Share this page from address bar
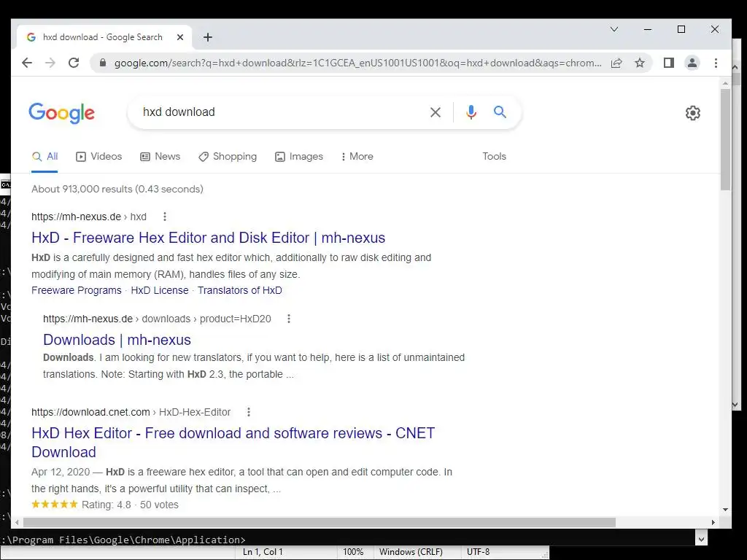Screen dimensions: 747x560 click(616, 63)
